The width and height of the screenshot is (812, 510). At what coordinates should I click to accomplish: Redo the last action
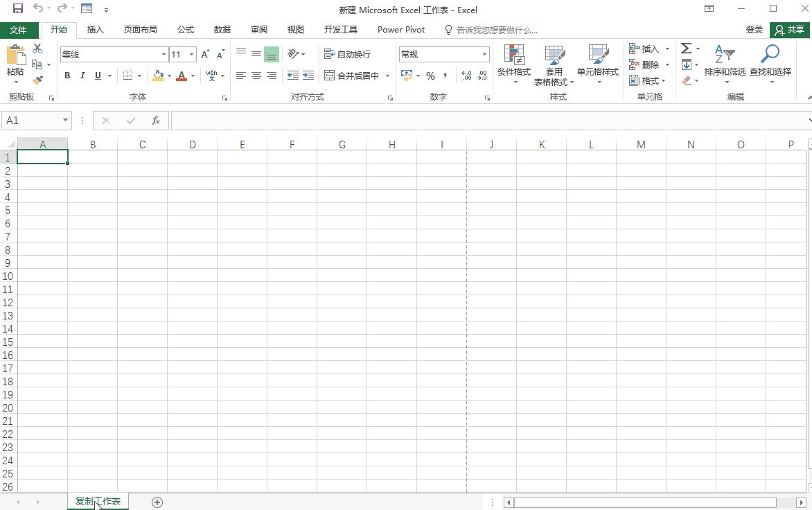[x=62, y=8]
